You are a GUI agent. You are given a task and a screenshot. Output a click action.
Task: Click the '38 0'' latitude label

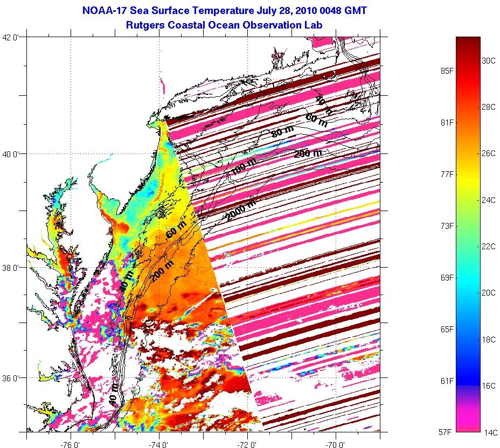10,268
